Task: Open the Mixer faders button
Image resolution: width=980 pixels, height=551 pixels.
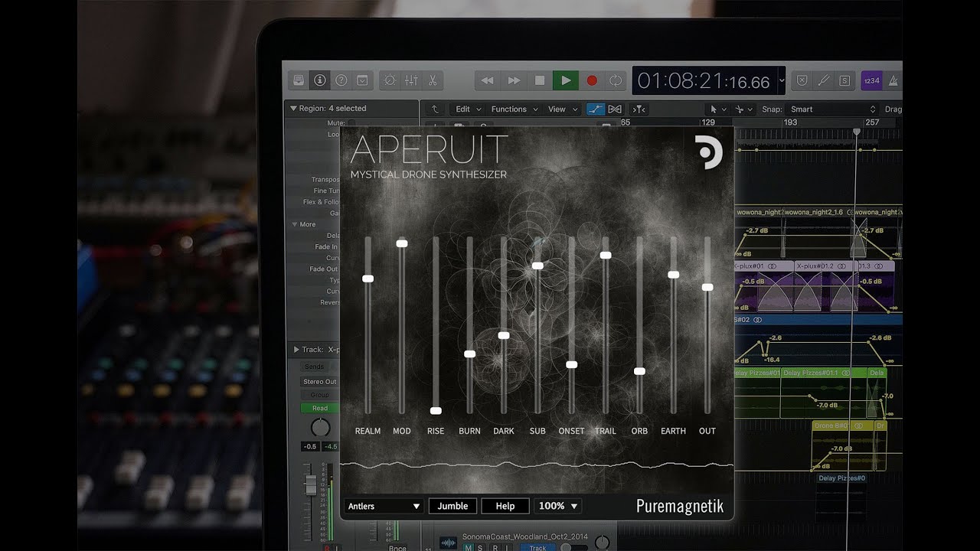Action: tap(411, 80)
